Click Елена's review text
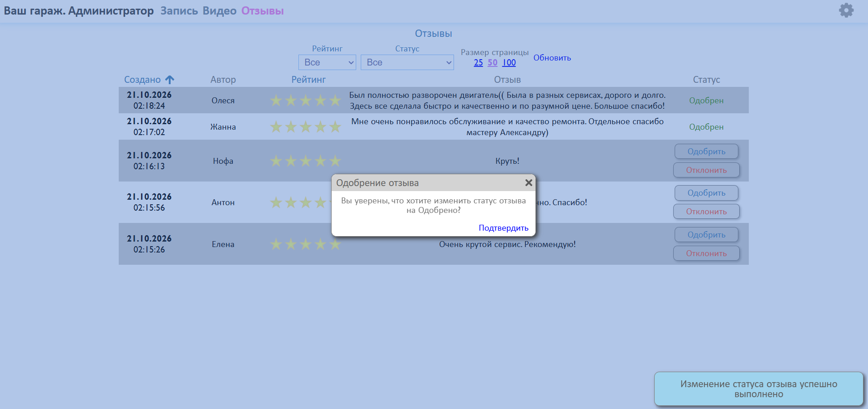Viewport: 868px width, 409px height. pos(507,244)
